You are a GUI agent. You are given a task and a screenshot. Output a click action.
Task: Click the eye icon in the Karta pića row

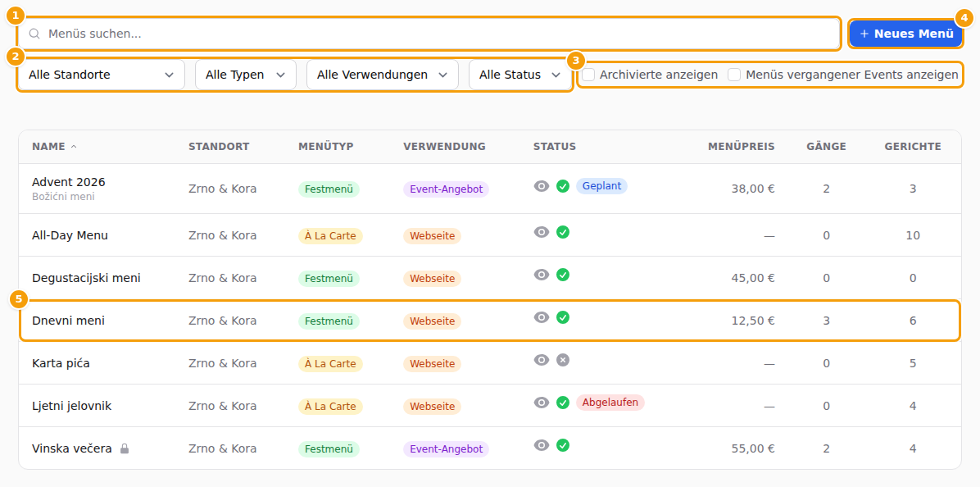point(542,359)
